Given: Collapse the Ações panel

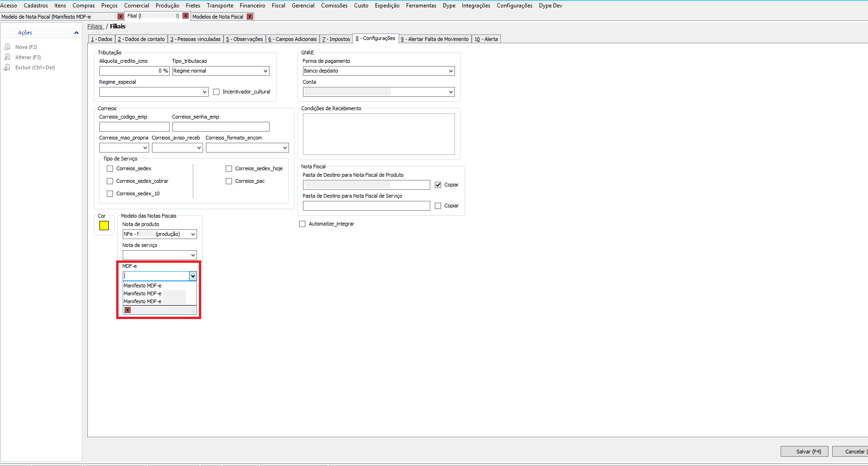Looking at the screenshot, I should (76, 33).
